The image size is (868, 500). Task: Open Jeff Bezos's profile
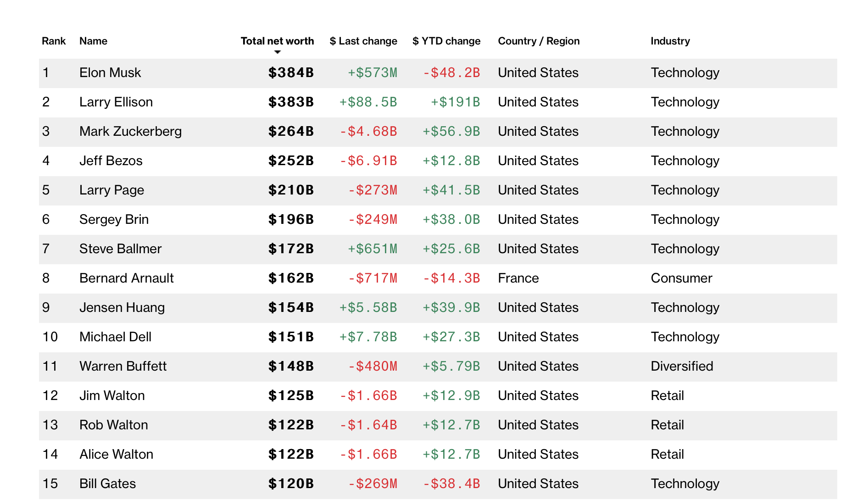coord(111,161)
